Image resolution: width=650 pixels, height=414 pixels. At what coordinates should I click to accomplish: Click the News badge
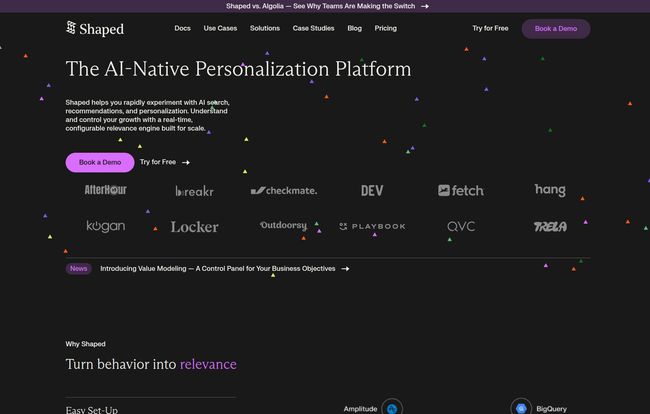click(78, 269)
